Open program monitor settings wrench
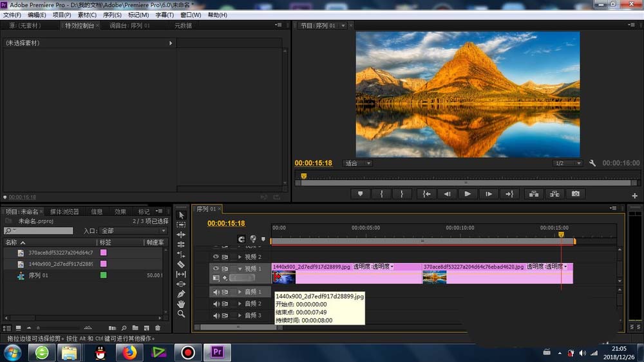Image resolution: width=644 pixels, height=362 pixels. click(x=592, y=163)
